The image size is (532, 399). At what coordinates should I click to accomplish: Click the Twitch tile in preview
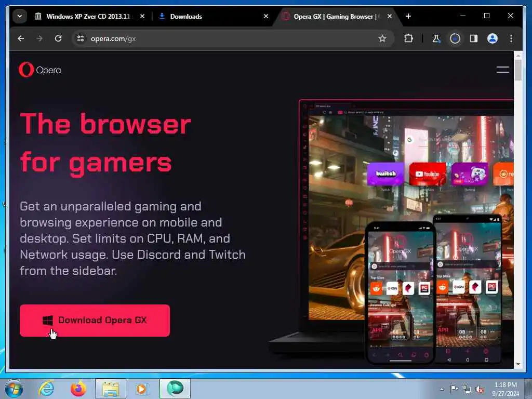click(386, 174)
